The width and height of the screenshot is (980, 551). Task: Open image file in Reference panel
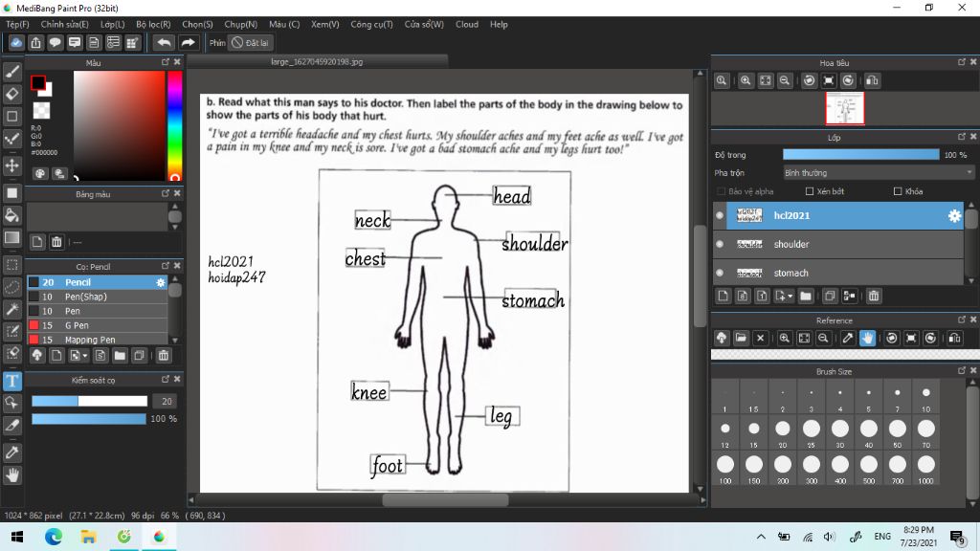point(741,338)
